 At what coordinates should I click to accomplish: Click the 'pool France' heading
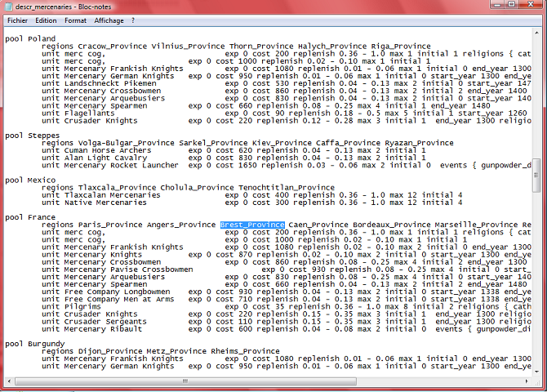(30, 217)
